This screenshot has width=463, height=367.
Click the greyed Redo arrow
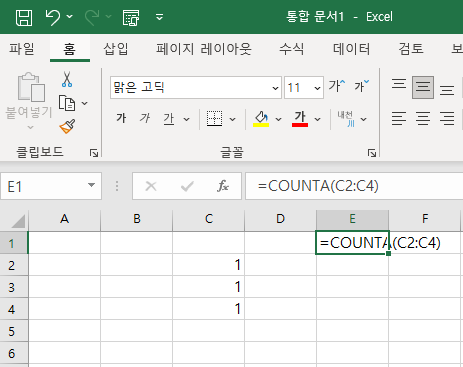click(92, 17)
